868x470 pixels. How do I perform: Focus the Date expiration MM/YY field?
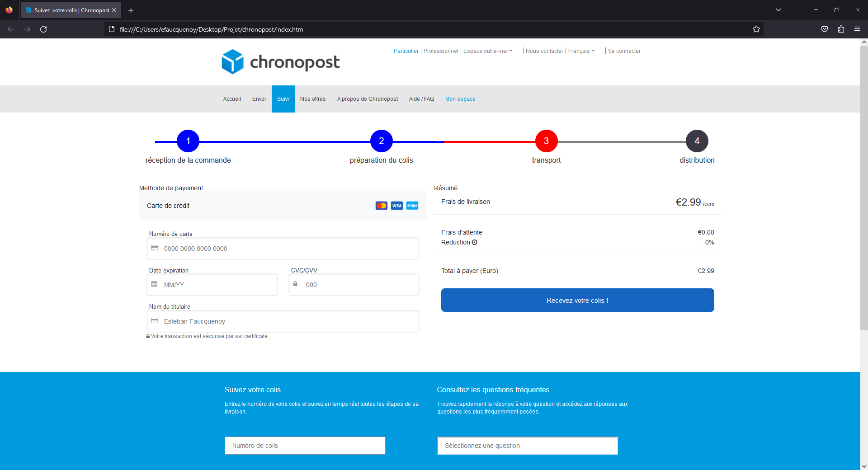point(212,285)
